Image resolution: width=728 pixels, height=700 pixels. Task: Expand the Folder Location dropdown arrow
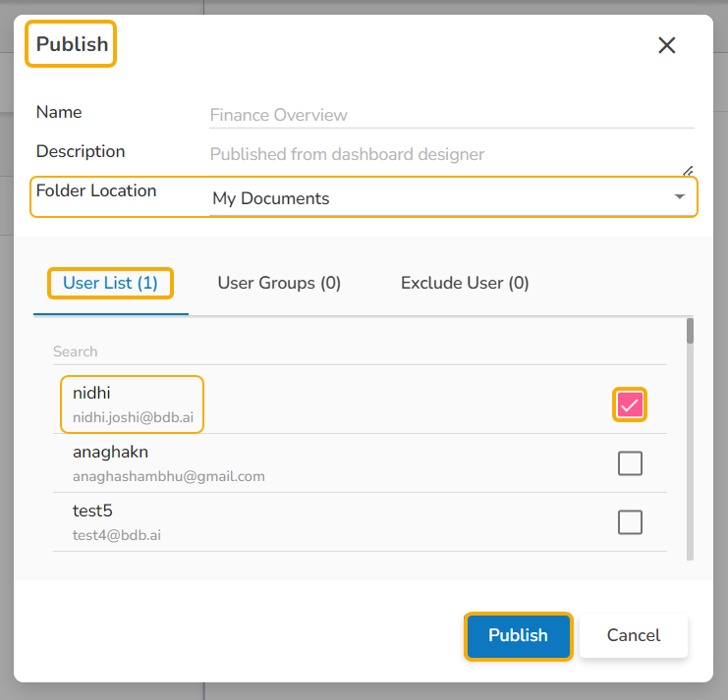click(680, 197)
